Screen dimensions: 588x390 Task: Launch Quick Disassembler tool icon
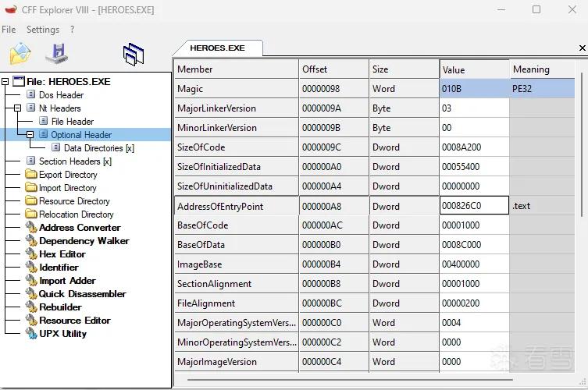click(x=31, y=294)
